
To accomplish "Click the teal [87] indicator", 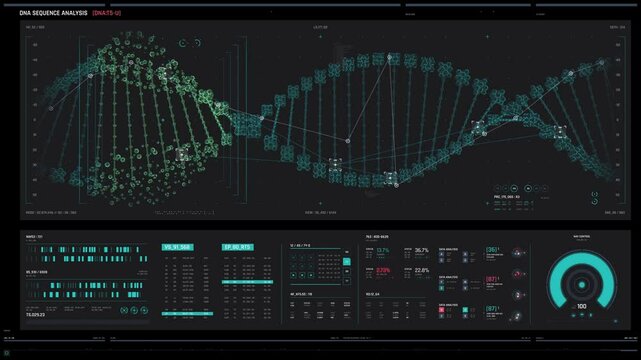I will [x=492, y=309].
